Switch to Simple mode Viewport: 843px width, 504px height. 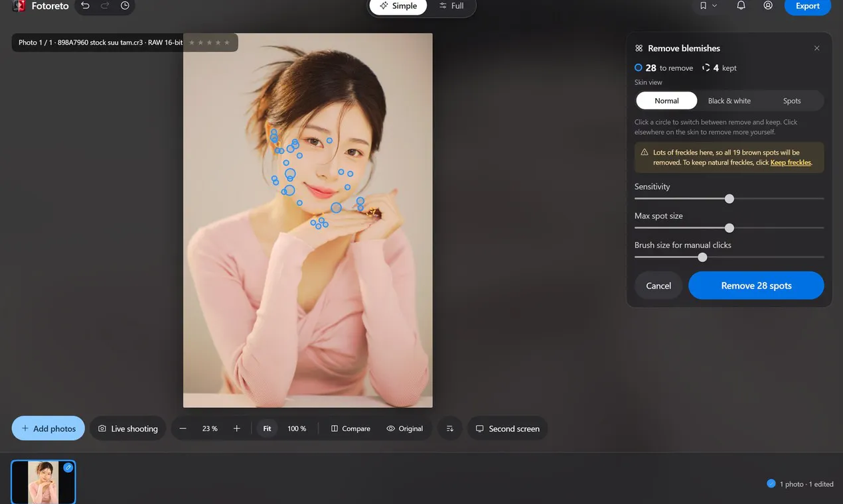tap(398, 6)
